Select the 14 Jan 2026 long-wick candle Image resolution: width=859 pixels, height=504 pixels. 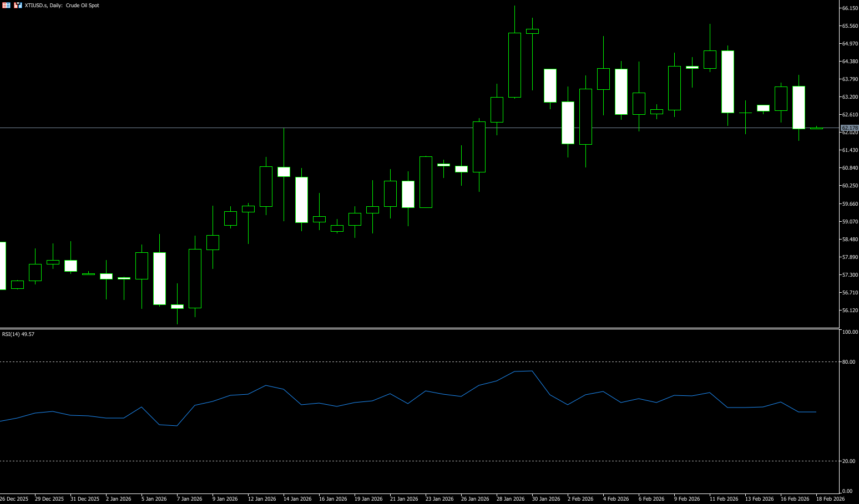click(284, 172)
